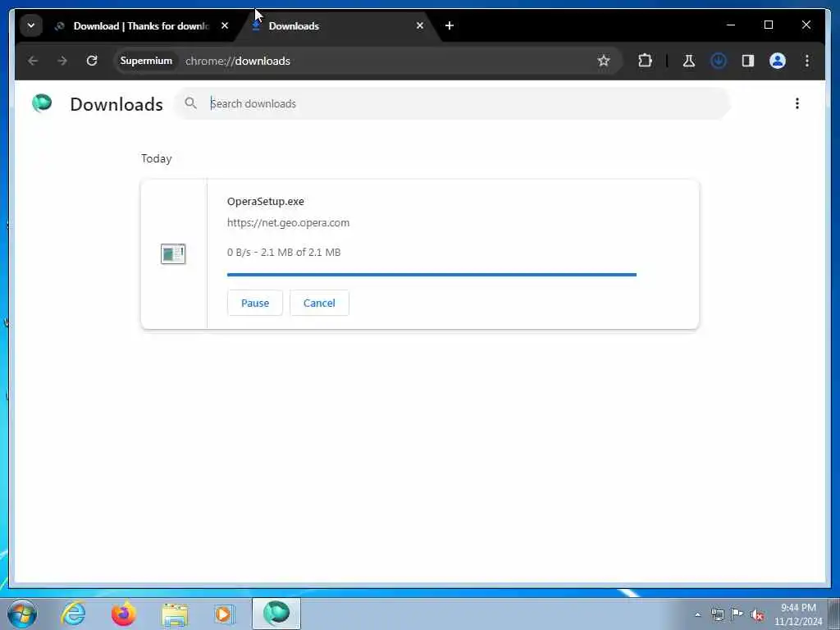840x630 pixels.
Task: Maximize the Supermium window
Action: coord(768,25)
